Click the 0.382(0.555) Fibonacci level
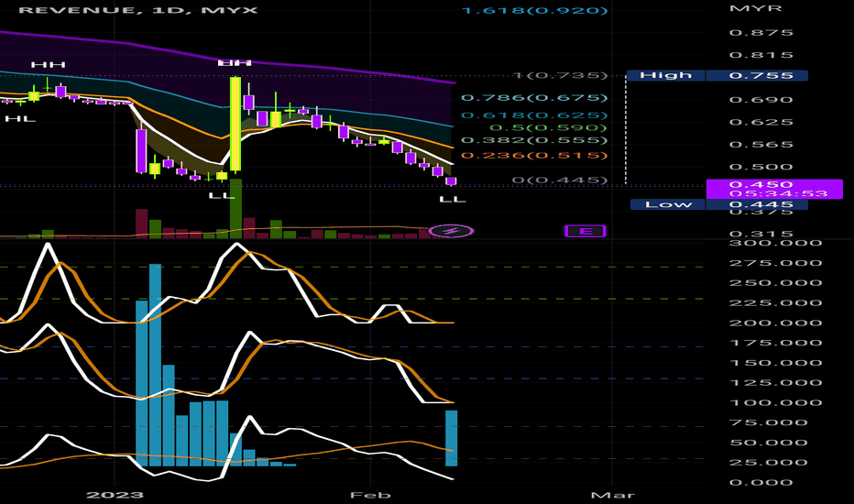Screen dimensions: 854x504 [x=533, y=140]
